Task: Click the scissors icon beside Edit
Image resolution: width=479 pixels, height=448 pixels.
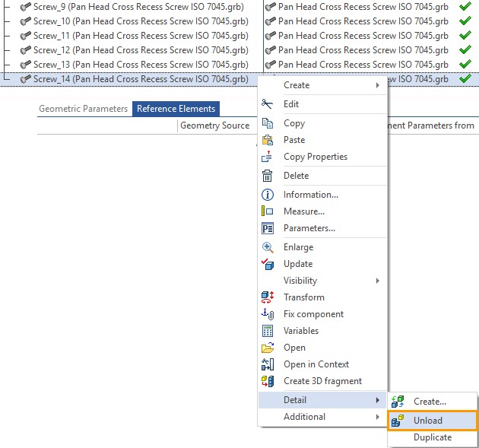Action: [267, 104]
